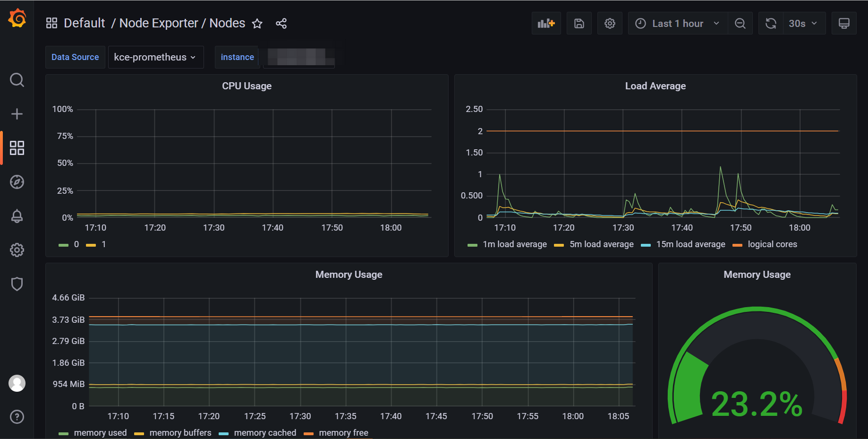
Task: Toggle the memory cached legend series
Action: click(264, 433)
